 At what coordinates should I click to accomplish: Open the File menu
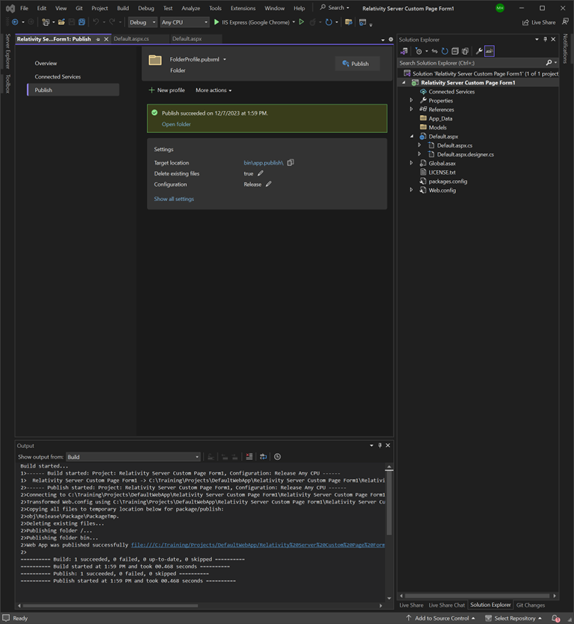point(24,8)
